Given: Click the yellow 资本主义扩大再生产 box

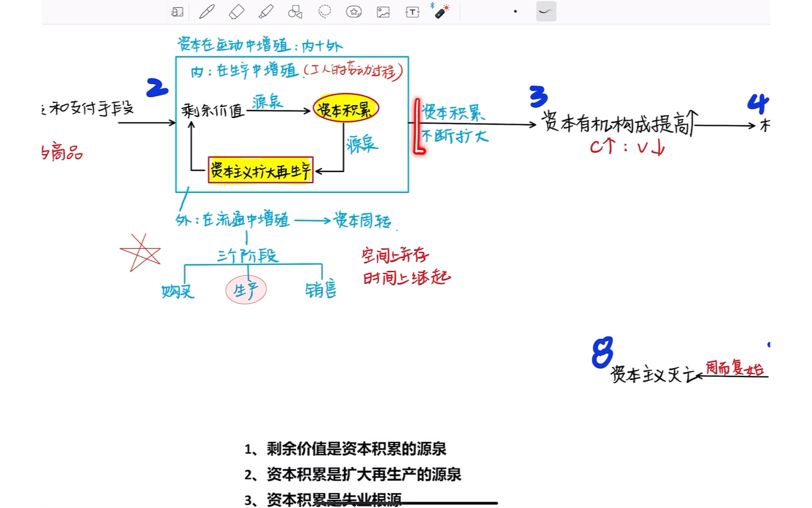Looking at the screenshot, I should tap(261, 170).
